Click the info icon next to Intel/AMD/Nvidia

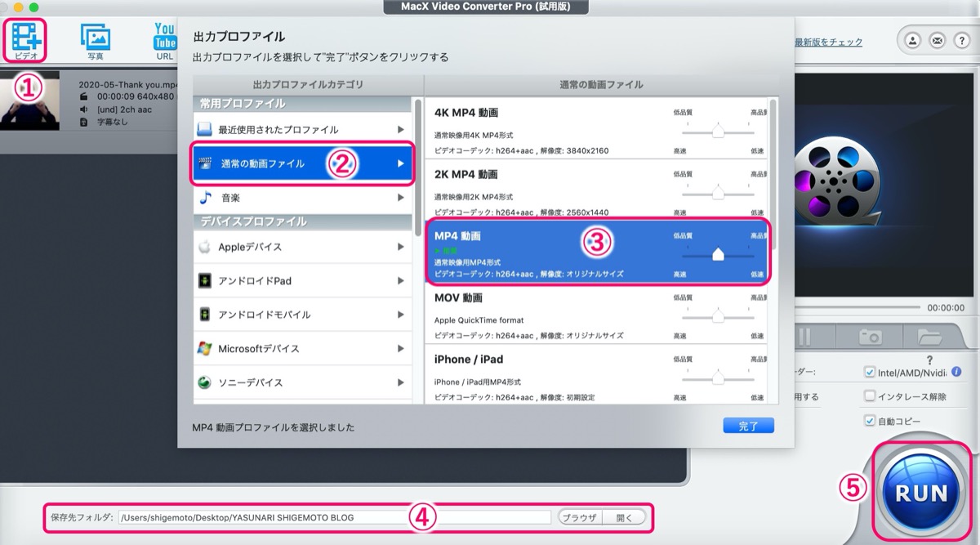[x=956, y=372]
